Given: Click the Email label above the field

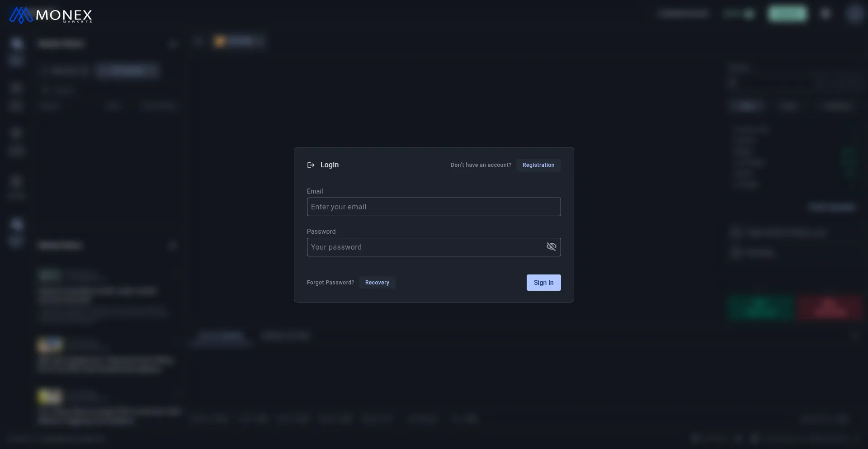Looking at the screenshot, I should point(315,191).
